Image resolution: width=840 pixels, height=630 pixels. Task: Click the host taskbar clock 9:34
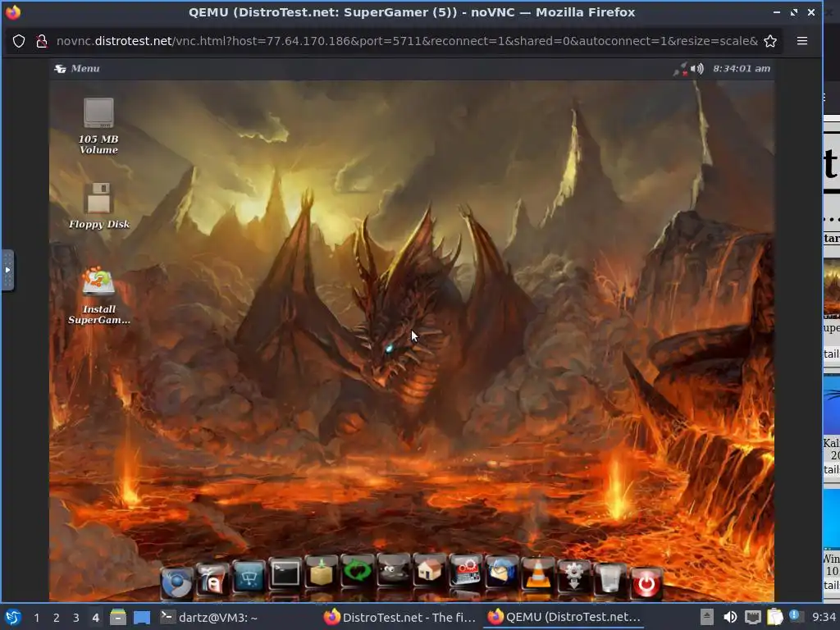pos(824,618)
